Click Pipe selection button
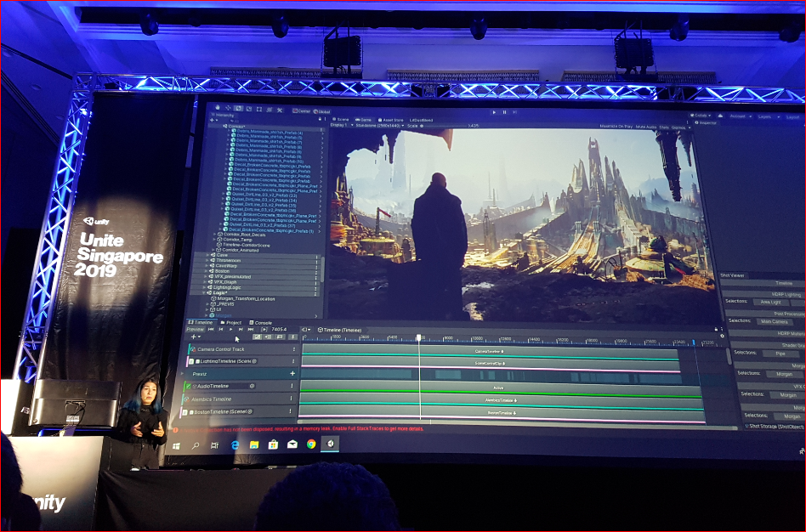Viewport: 806px width, 532px height. [x=780, y=354]
